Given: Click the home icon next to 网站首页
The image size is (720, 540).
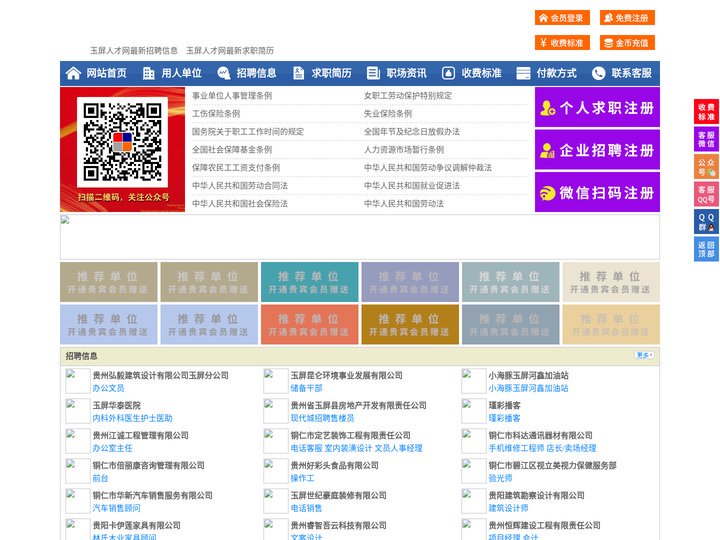Looking at the screenshot, I should click(73, 73).
